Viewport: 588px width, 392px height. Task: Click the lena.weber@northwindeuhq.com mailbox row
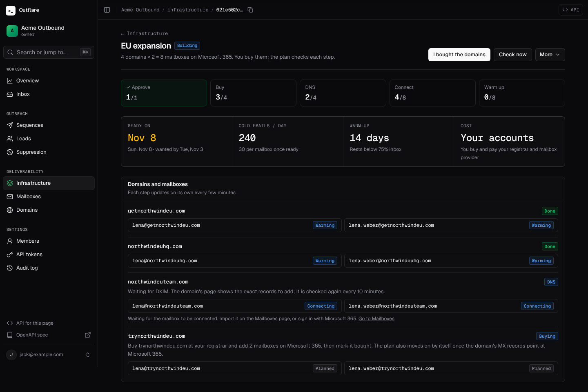click(x=451, y=261)
